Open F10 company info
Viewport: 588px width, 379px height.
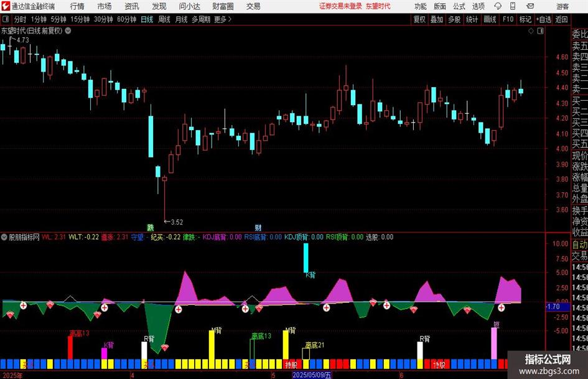(508, 19)
